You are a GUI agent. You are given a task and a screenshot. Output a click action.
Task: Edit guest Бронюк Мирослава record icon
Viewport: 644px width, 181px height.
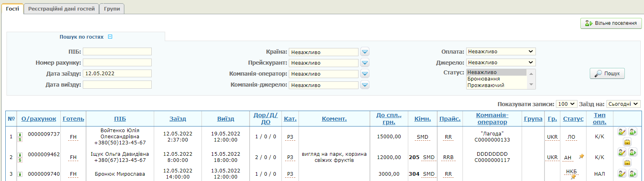pos(622,174)
